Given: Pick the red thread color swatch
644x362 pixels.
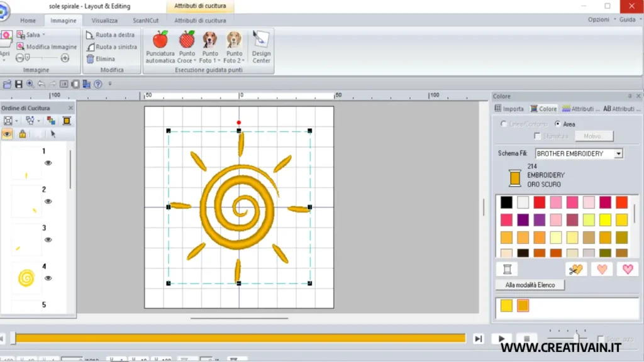Looking at the screenshot, I should pyautogui.click(x=539, y=202).
